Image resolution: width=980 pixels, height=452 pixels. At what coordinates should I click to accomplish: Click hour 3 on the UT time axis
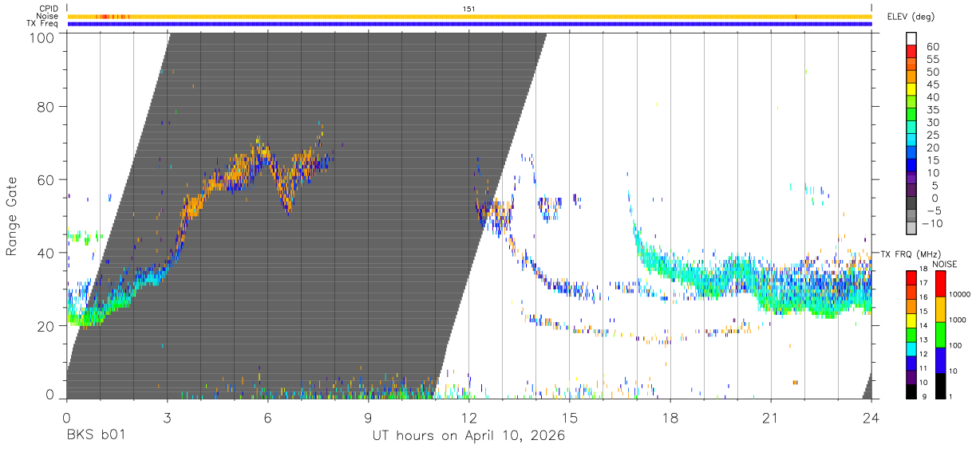[x=167, y=418]
